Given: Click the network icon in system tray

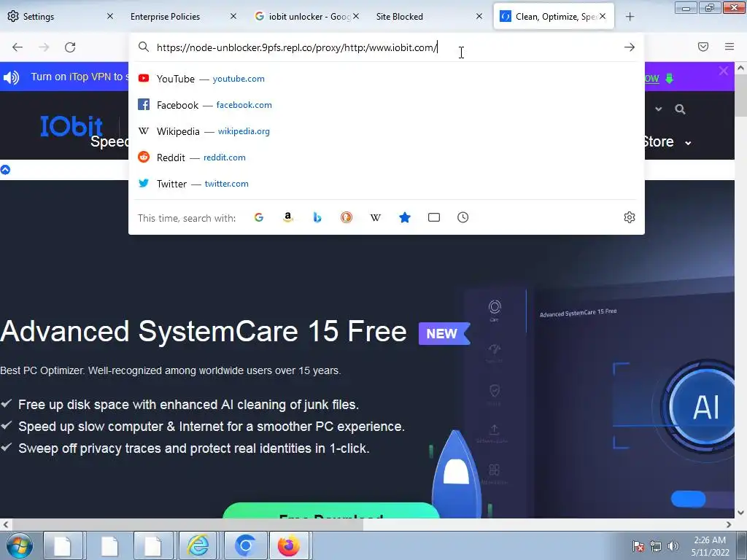Looking at the screenshot, I should coord(656,546).
